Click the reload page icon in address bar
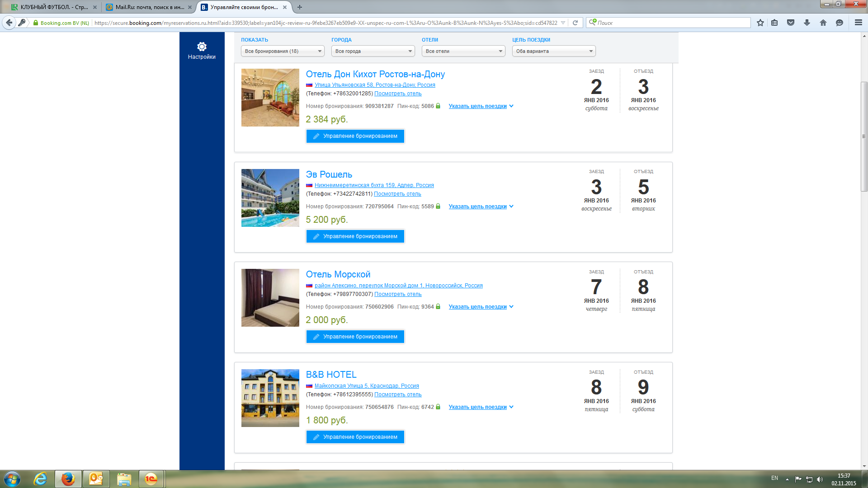The height and width of the screenshot is (488, 868). (575, 23)
